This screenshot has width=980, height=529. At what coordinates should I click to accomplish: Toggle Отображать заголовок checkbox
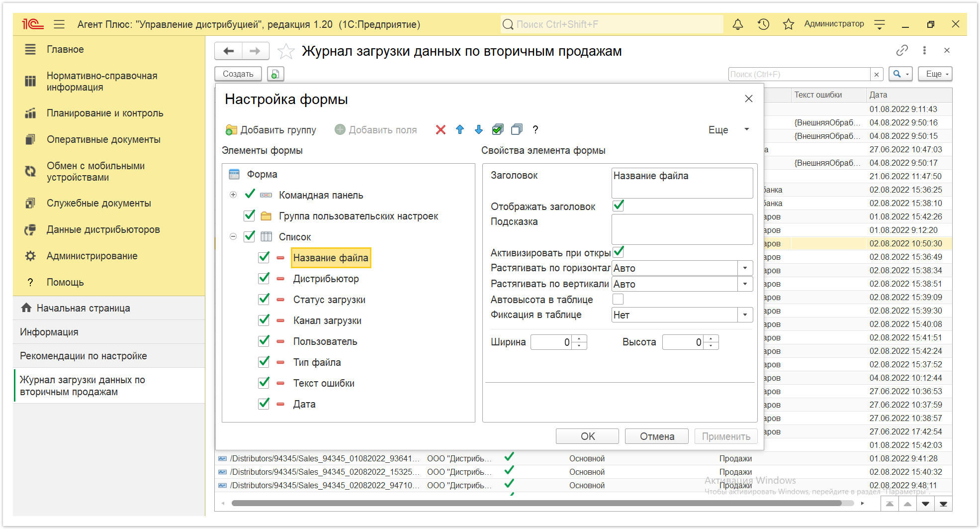(x=619, y=206)
